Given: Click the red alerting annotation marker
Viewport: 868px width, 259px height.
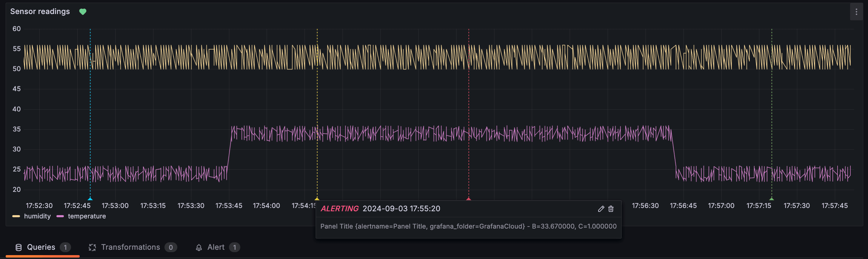Looking at the screenshot, I should coord(468,199).
